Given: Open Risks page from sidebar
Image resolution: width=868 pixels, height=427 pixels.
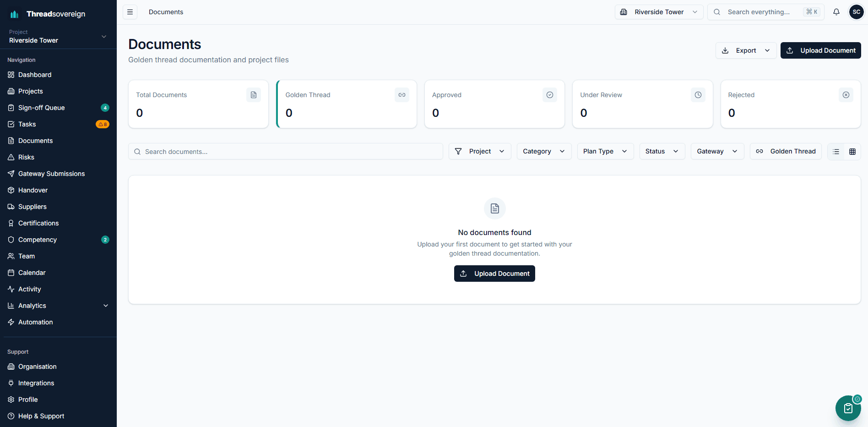Looking at the screenshot, I should (x=58, y=157).
